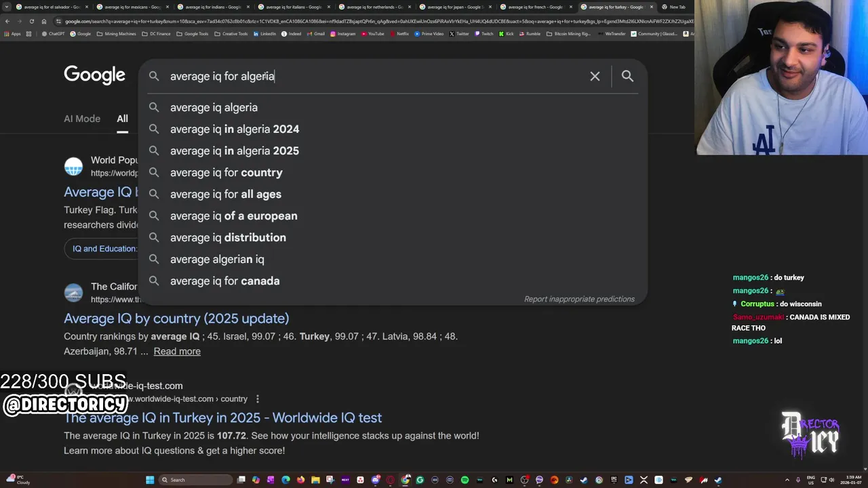Click 'Report inappropriate predictions' link
The image size is (868, 488).
pyautogui.click(x=579, y=299)
